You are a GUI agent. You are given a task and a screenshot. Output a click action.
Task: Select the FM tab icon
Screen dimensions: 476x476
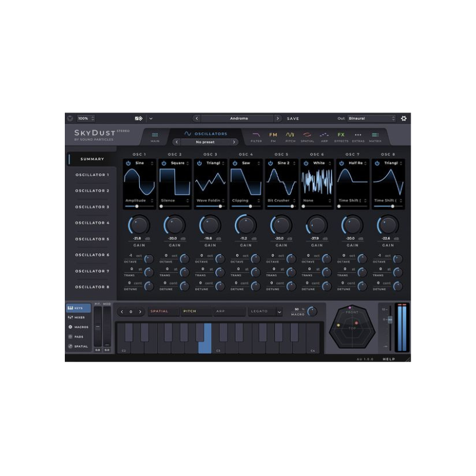[x=273, y=133]
